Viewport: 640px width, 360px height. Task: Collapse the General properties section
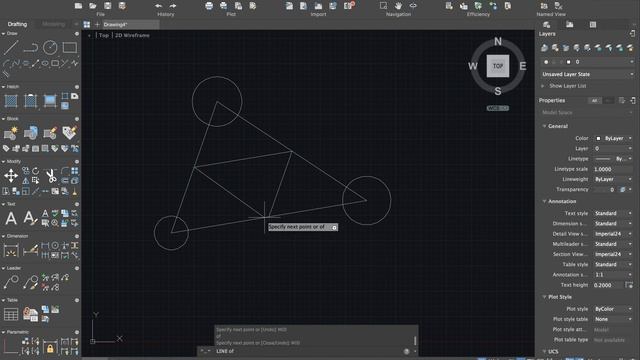pyautogui.click(x=544, y=126)
